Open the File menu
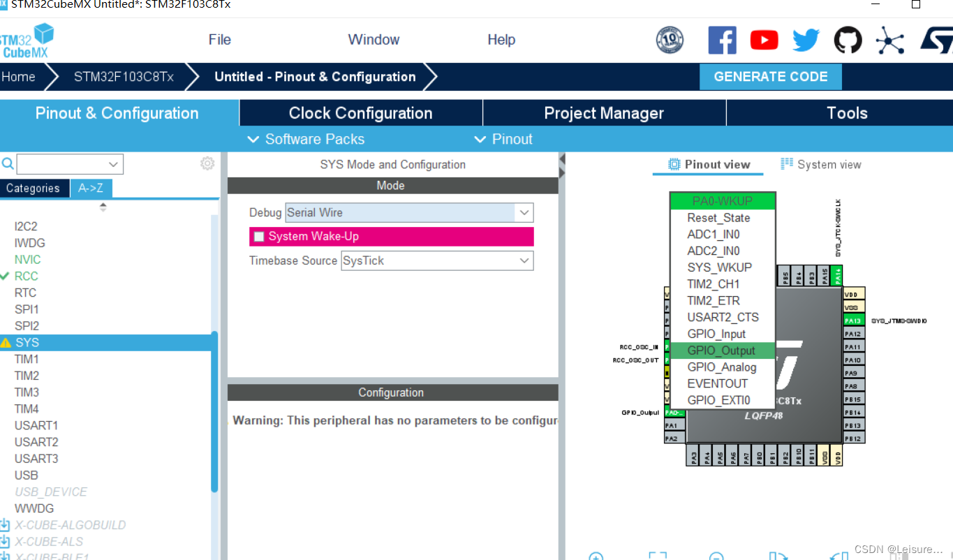953x560 pixels. 219,40
